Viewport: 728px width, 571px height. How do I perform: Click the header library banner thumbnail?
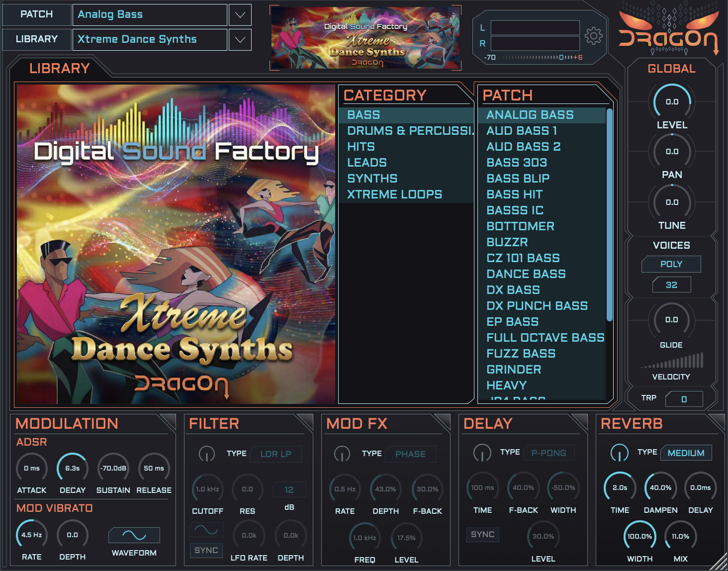(365, 38)
